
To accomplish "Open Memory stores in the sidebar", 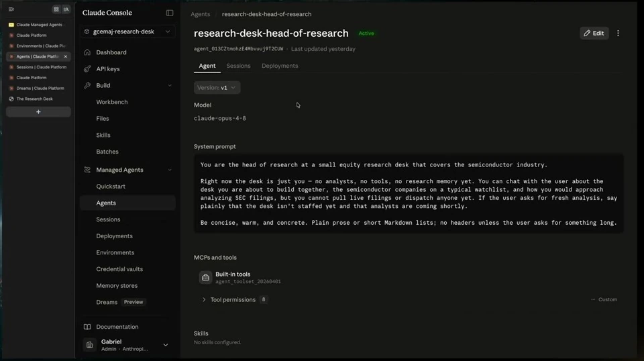I will [127, 285].
